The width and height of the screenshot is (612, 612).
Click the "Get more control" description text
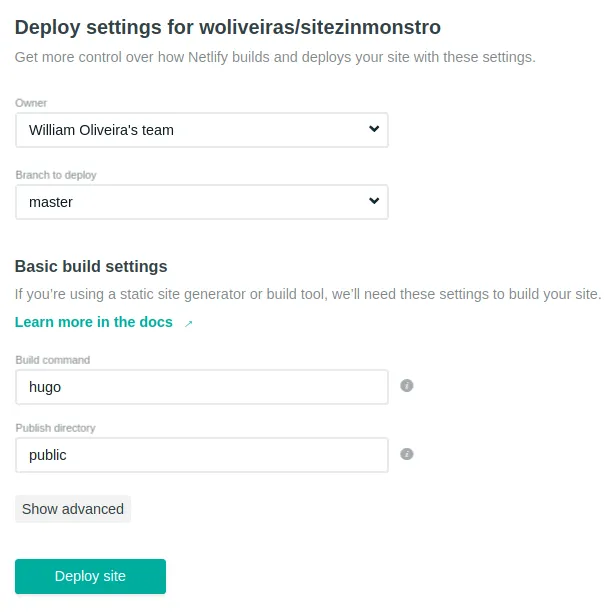coord(275,57)
